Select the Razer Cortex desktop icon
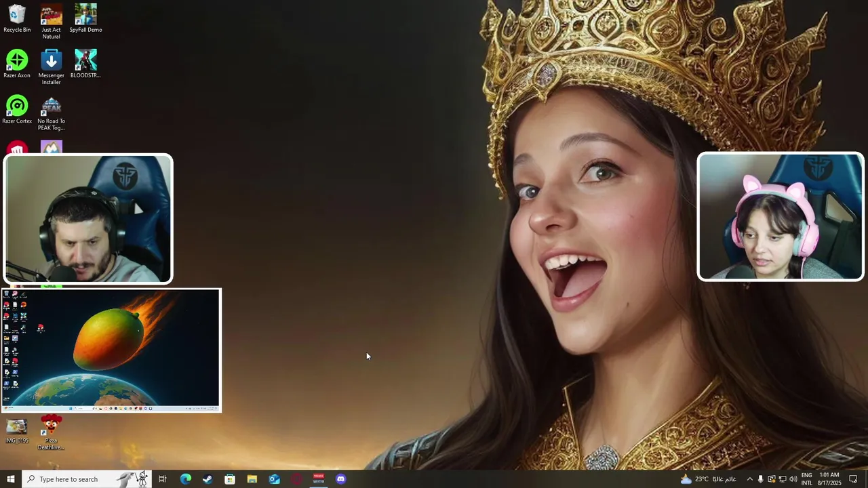Screen dimensions: 868x488 [x=17, y=110]
